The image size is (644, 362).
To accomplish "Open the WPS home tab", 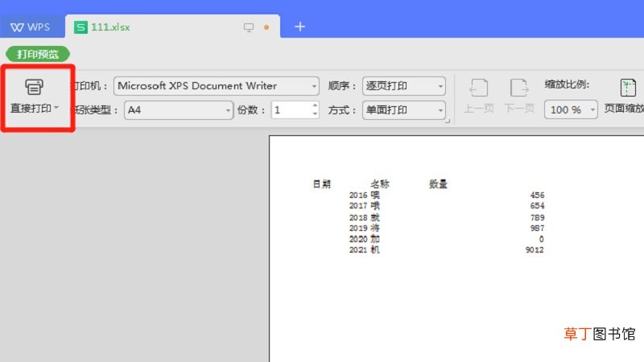I will pyautogui.click(x=31, y=27).
